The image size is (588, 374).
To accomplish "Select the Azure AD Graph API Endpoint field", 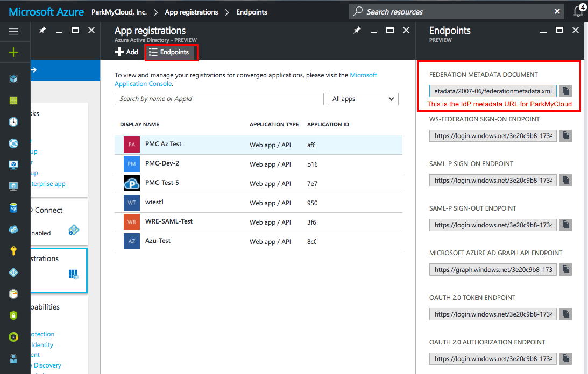I will (x=493, y=269).
